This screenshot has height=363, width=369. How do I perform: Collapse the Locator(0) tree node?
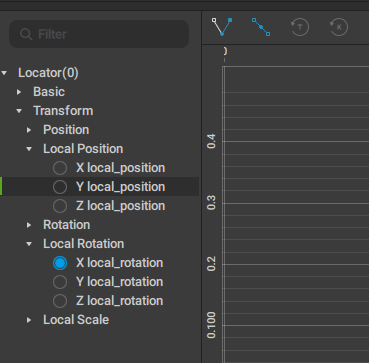click(4, 73)
